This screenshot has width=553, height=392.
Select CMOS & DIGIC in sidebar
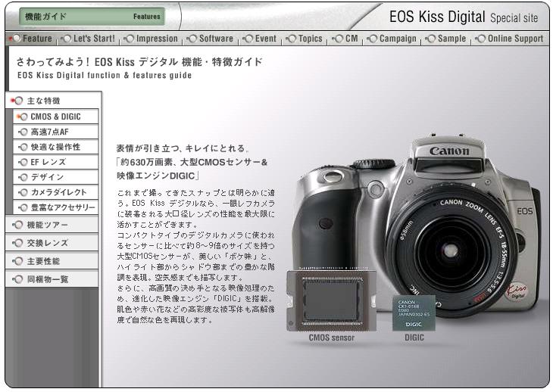[56, 117]
